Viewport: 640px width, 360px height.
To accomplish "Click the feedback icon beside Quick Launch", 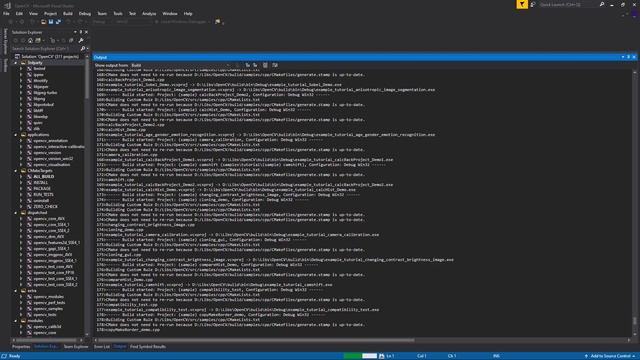I will point(533,4).
